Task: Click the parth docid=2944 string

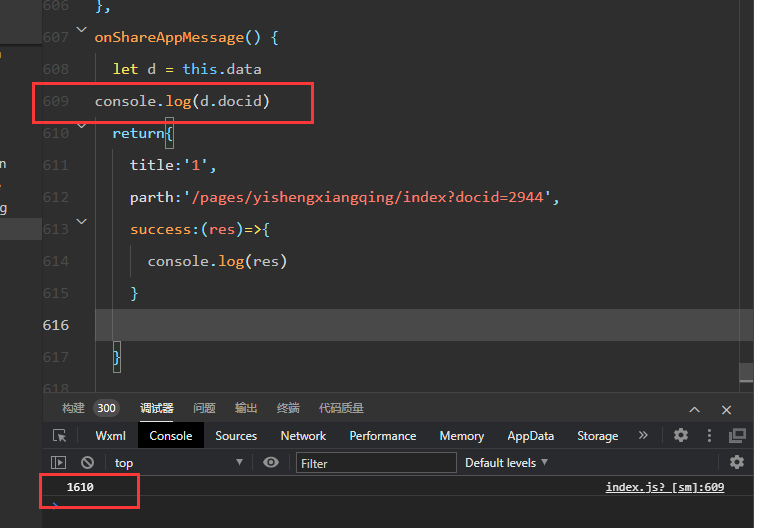Action: (x=368, y=197)
